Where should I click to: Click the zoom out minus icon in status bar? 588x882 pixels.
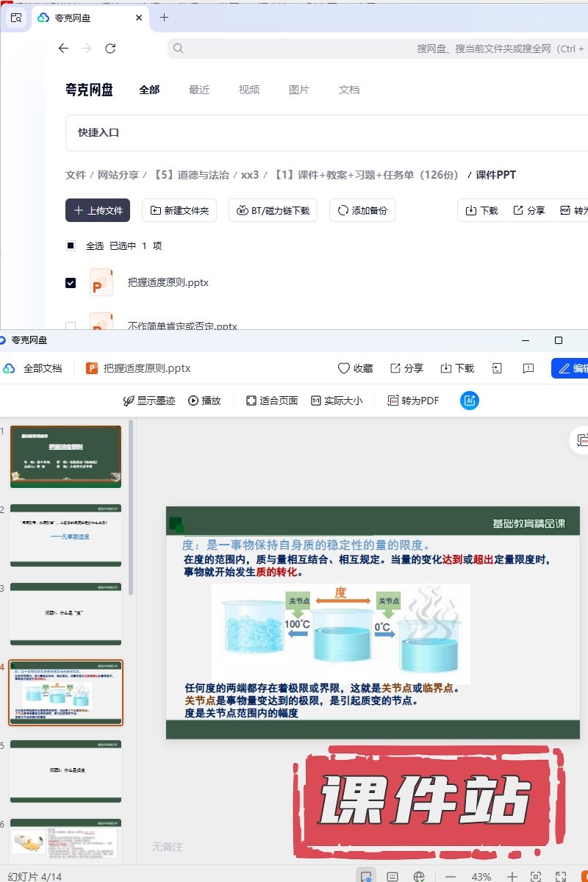pyautogui.click(x=451, y=877)
